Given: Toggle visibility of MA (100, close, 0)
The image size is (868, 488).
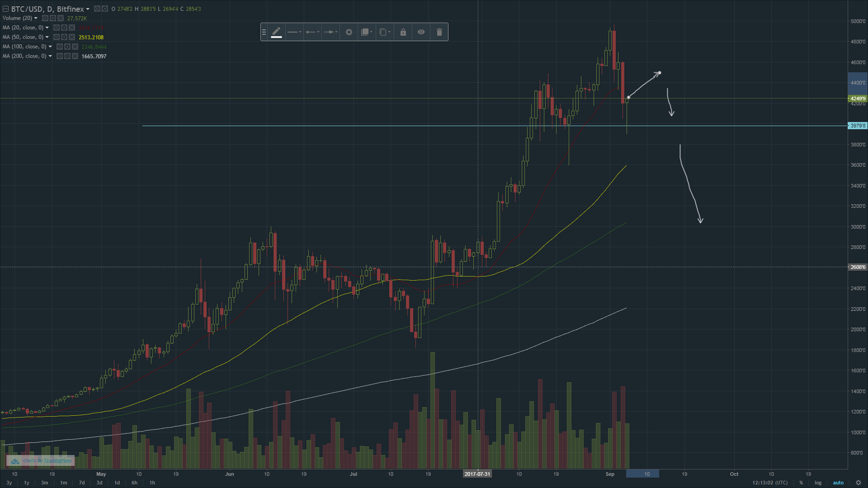Looking at the screenshot, I should coord(60,47).
